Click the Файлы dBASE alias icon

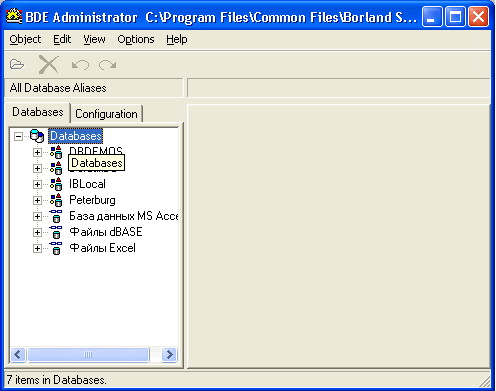pos(56,232)
